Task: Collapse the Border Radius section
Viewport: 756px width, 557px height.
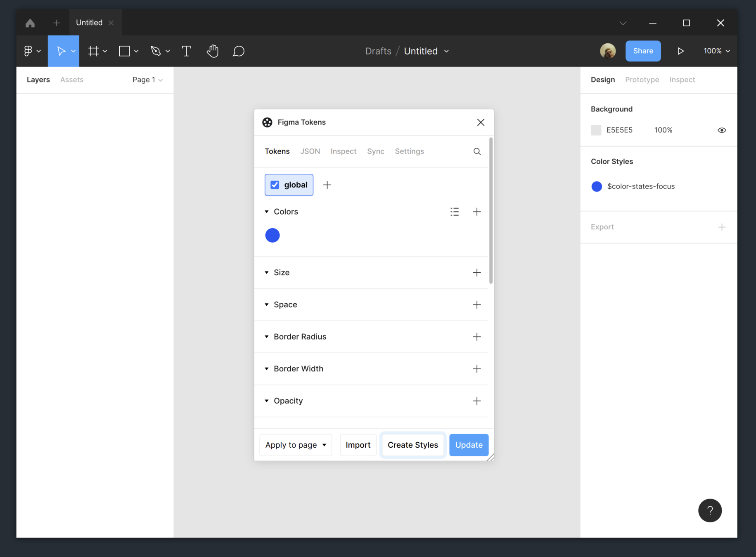Action: point(267,337)
